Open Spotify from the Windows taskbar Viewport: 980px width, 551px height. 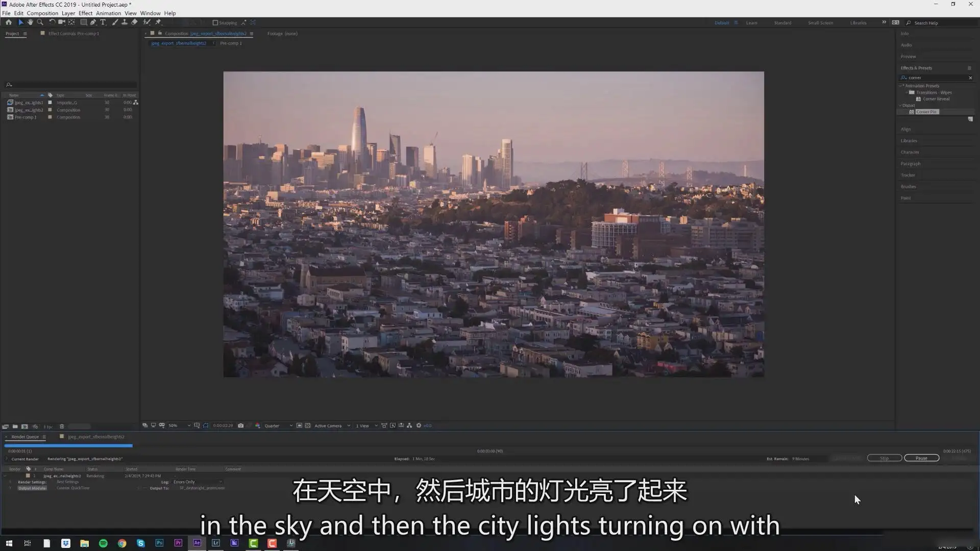pyautogui.click(x=103, y=543)
